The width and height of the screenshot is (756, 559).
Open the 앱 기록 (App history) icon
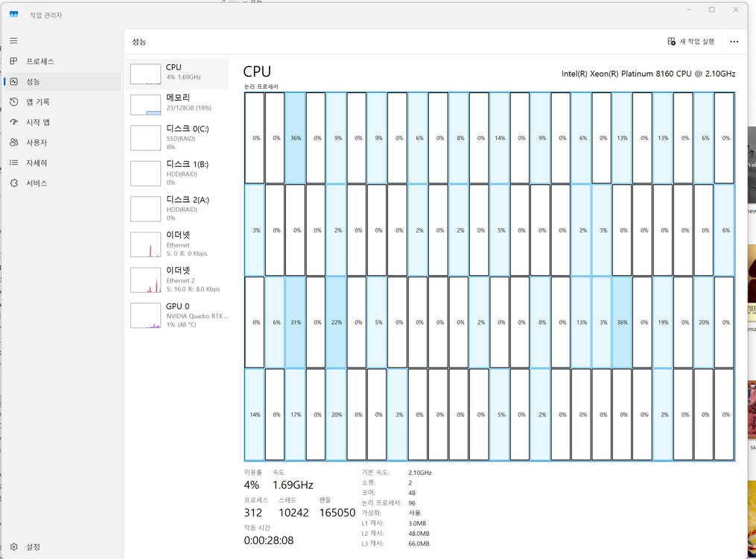pos(13,102)
